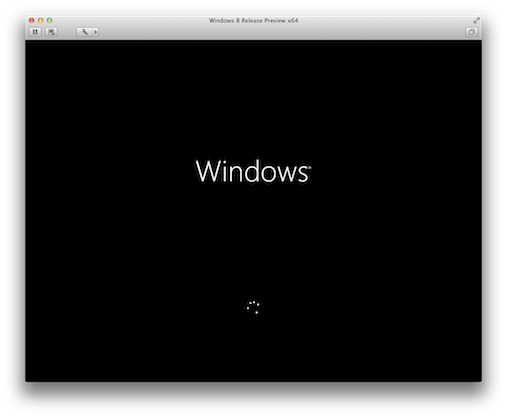Close the Windows 8 Release Preview window
The width and height of the screenshot is (507, 417).
[x=32, y=20]
